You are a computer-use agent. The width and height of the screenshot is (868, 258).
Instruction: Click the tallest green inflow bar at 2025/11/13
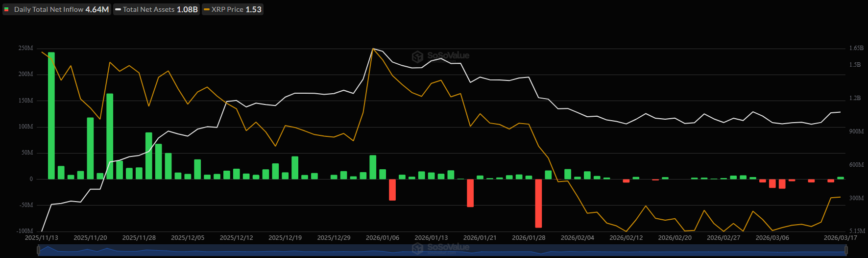(51, 115)
